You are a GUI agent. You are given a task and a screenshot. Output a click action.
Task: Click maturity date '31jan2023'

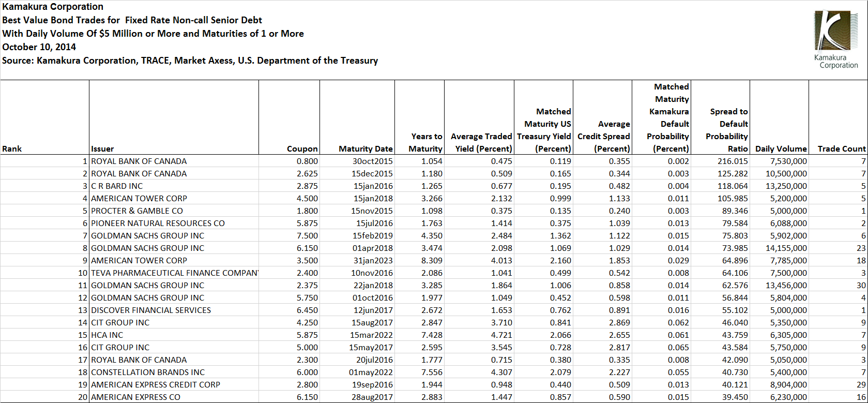[373, 261]
